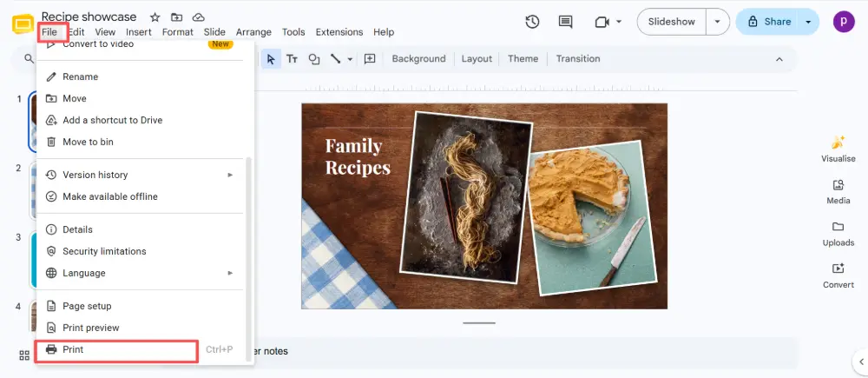The height and width of the screenshot is (378, 868).
Task: Open the File menu
Action: tap(49, 32)
